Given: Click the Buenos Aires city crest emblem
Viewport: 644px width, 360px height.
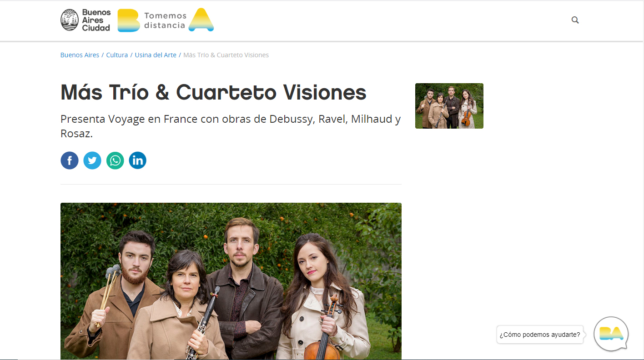Looking at the screenshot, I should (x=70, y=20).
